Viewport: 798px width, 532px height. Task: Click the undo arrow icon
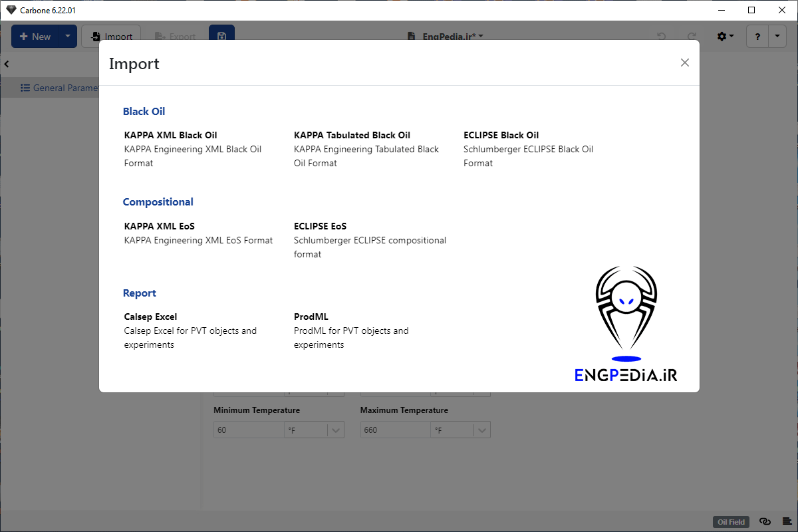point(661,37)
